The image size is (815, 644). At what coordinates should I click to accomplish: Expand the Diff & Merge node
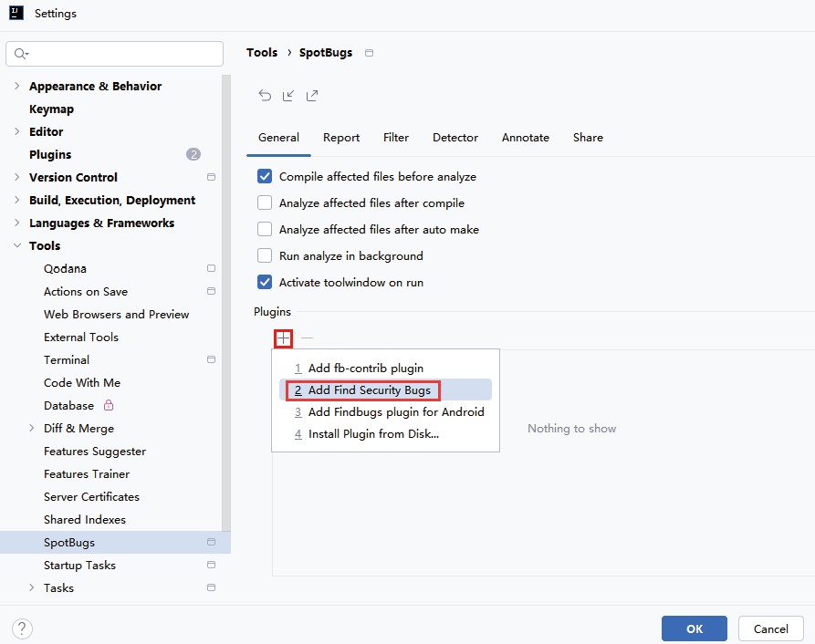coord(32,428)
